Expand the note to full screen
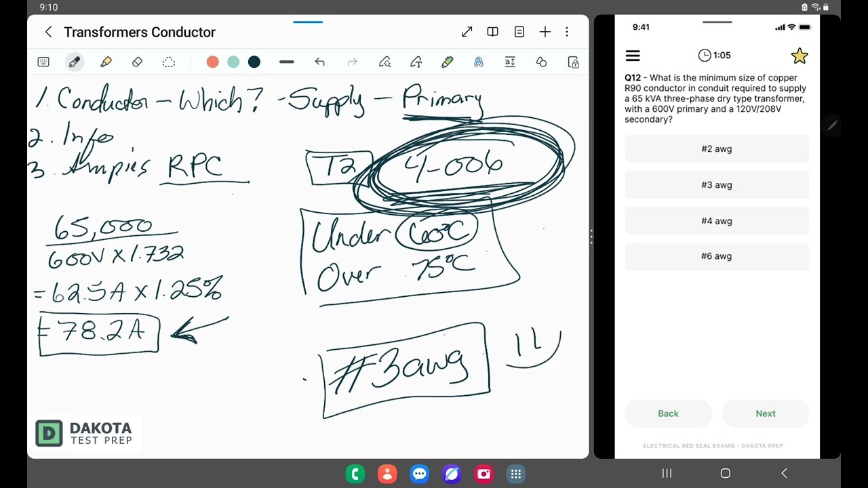This screenshot has width=868, height=488. [467, 32]
